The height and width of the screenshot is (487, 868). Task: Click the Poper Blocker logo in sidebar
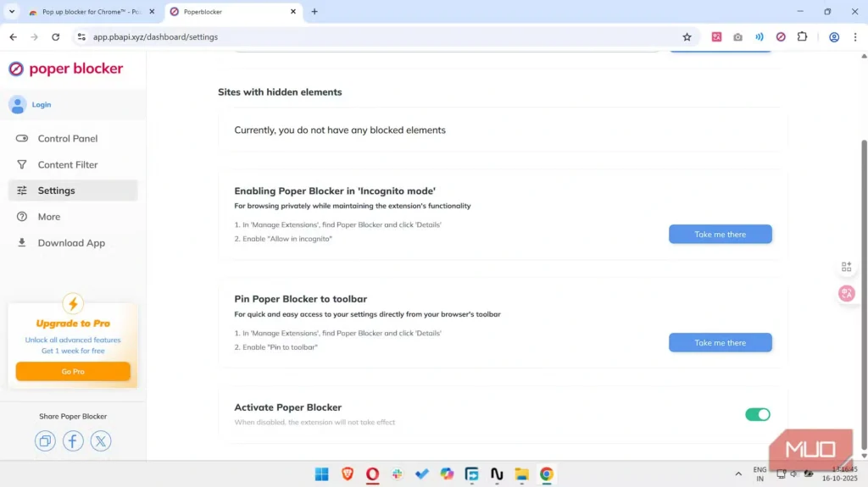(66, 69)
